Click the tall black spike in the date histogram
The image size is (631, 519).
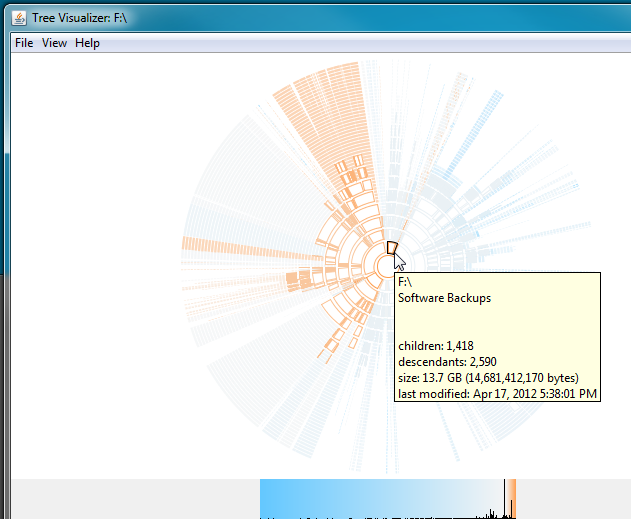(504, 498)
